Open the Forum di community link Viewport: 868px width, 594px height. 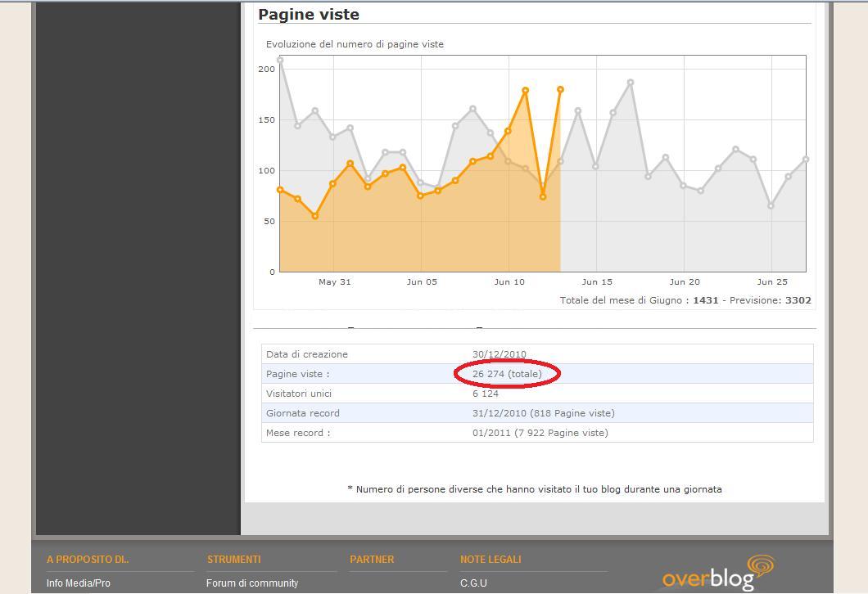tap(252, 583)
